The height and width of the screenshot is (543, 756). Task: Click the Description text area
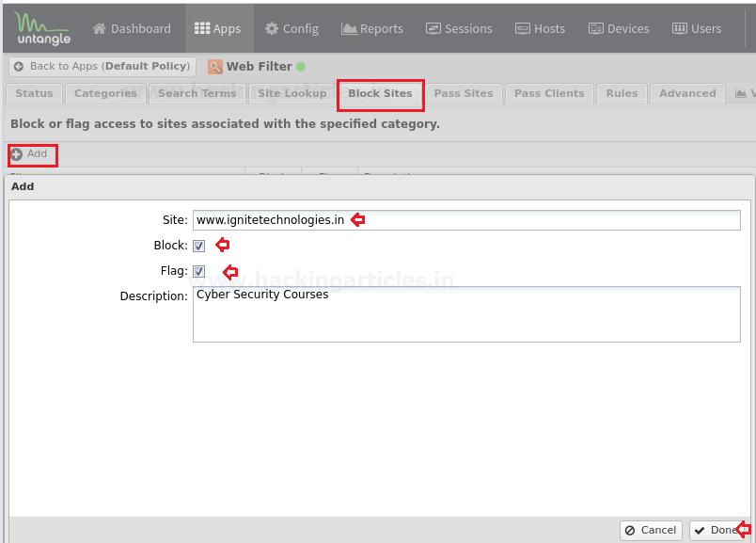click(x=466, y=314)
